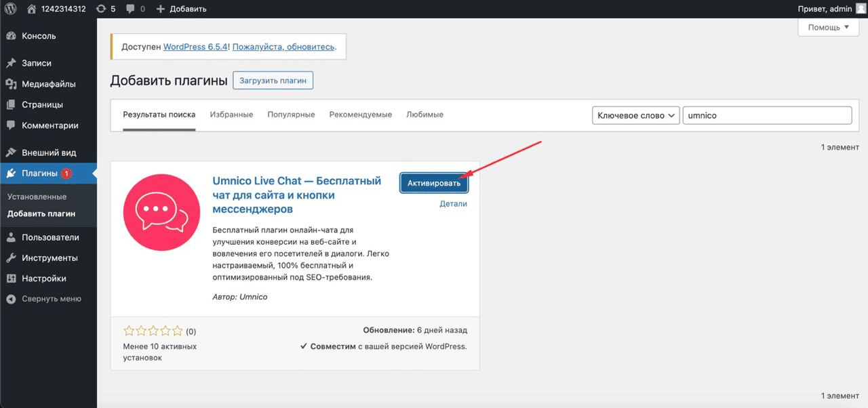Open the Детали link for the plugin
This screenshot has height=408, width=868.
453,203
